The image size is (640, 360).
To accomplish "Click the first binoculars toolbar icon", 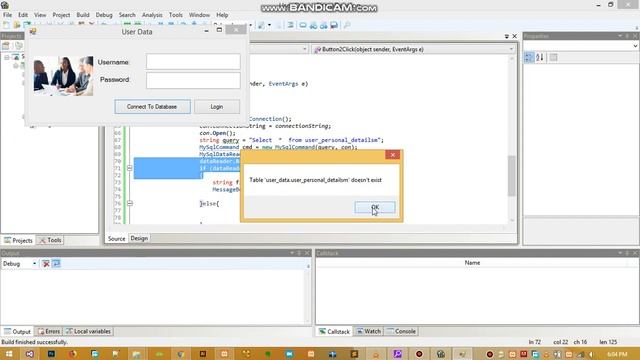I will (x=313, y=25).
